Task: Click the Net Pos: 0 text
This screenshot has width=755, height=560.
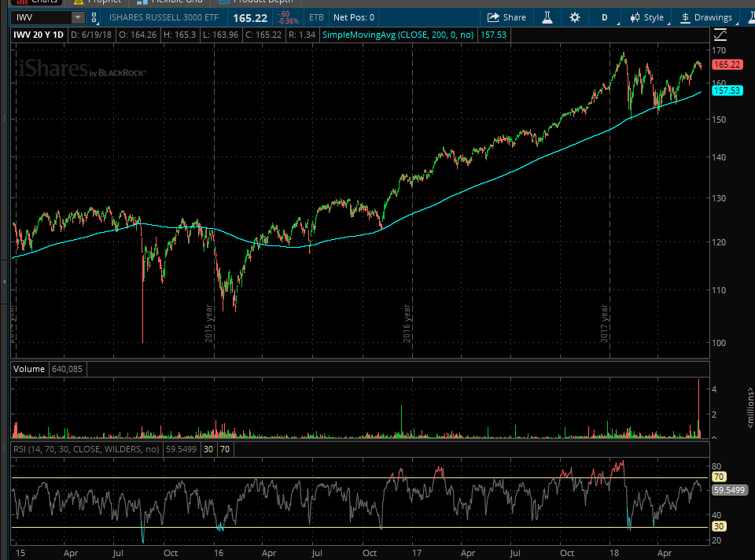Action: click(x=353, y=18)
